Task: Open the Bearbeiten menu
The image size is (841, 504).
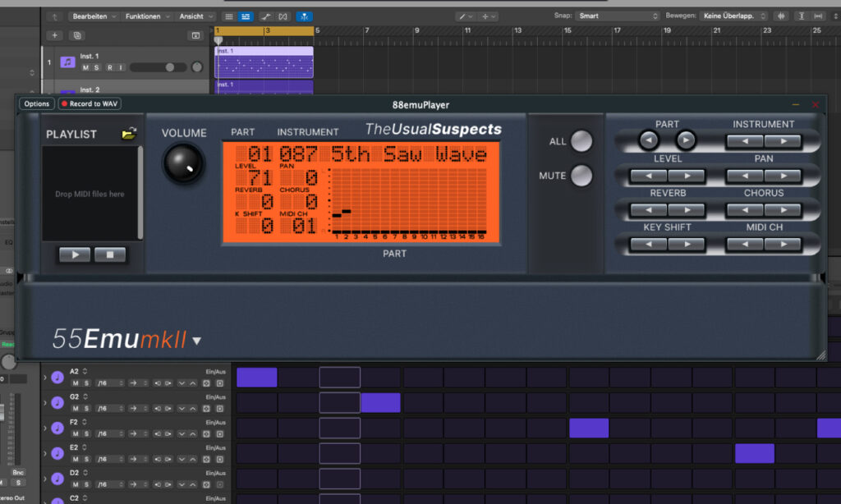Action: coord(94,16)
